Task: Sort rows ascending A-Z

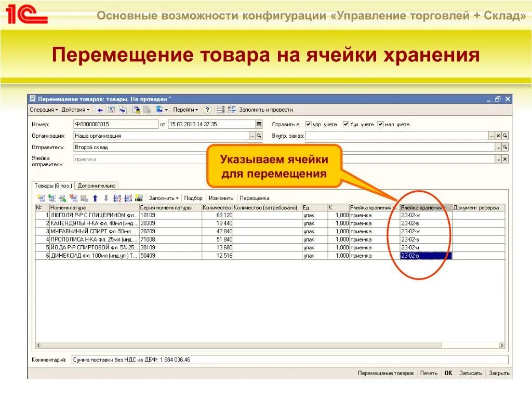Action: coord(117,198)
